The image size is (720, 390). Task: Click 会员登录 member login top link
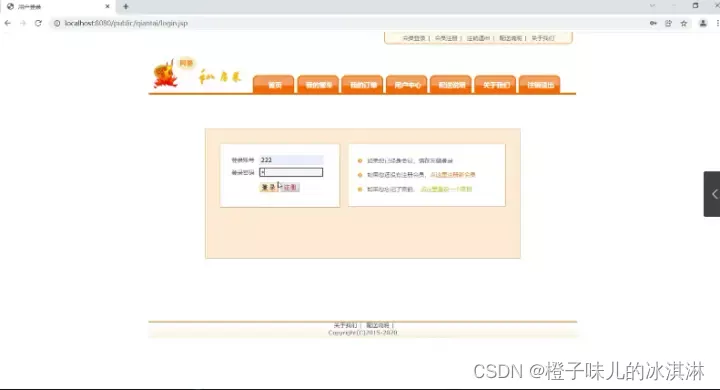click(414, 38)
